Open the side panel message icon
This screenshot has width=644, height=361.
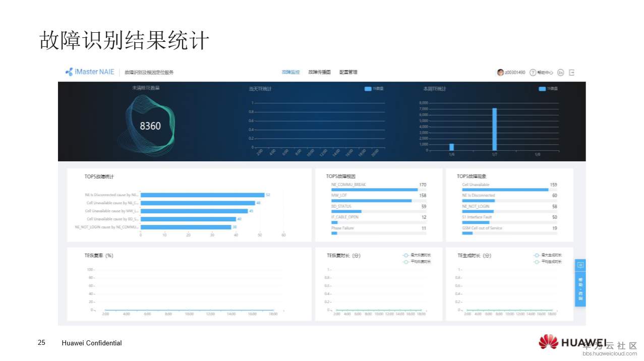pos(580,265)
